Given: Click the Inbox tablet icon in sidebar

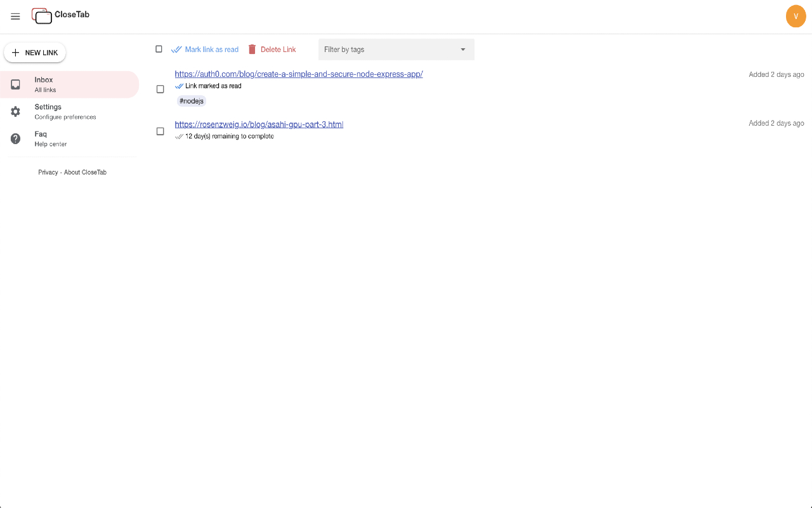Looking at the screenshot, I should click(x=15, y=84).
